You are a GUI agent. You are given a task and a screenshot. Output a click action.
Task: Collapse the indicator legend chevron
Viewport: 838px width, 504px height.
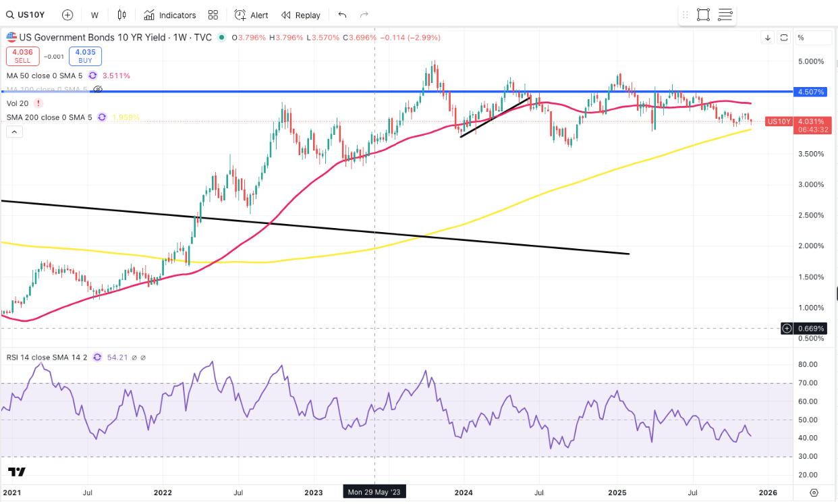click(x=14, y=132)
